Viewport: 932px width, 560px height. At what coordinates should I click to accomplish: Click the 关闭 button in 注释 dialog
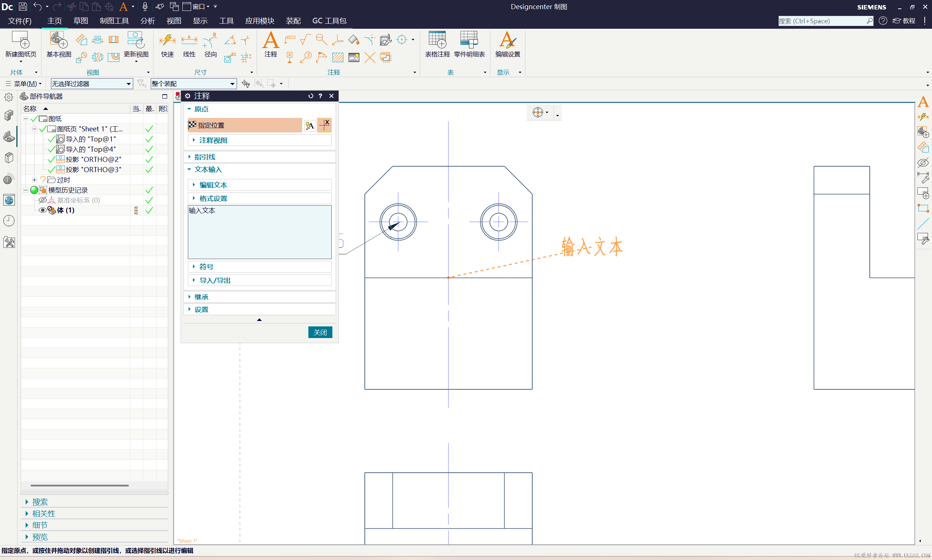tap(320, 332)
